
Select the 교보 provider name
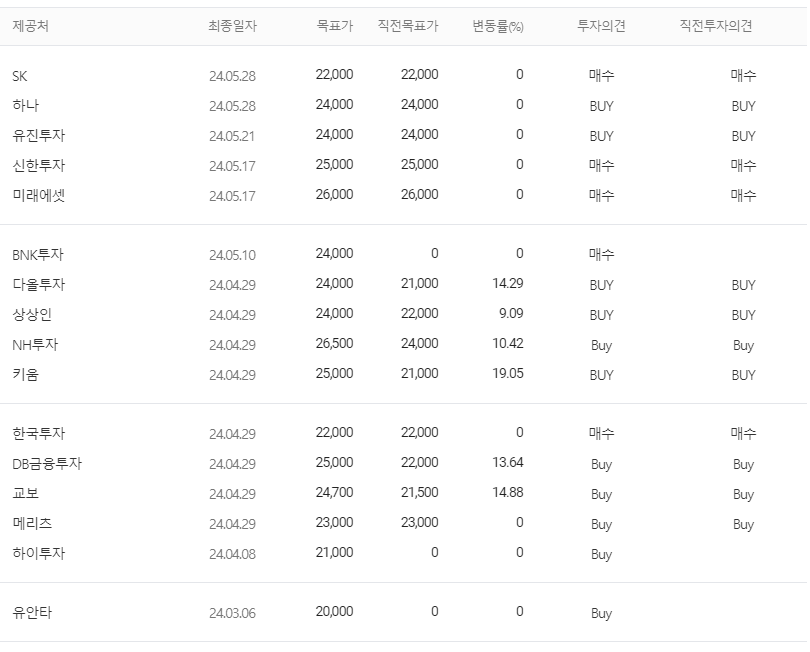[26, 493]
